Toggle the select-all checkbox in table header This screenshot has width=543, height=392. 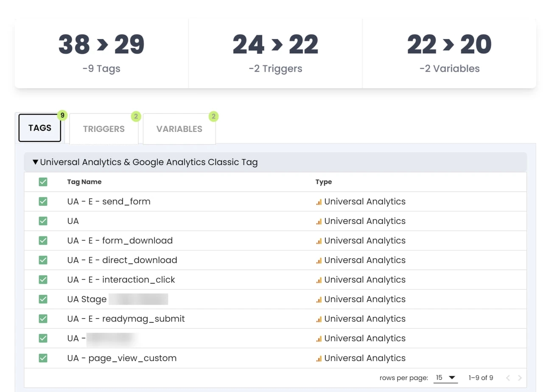(43, 182)
